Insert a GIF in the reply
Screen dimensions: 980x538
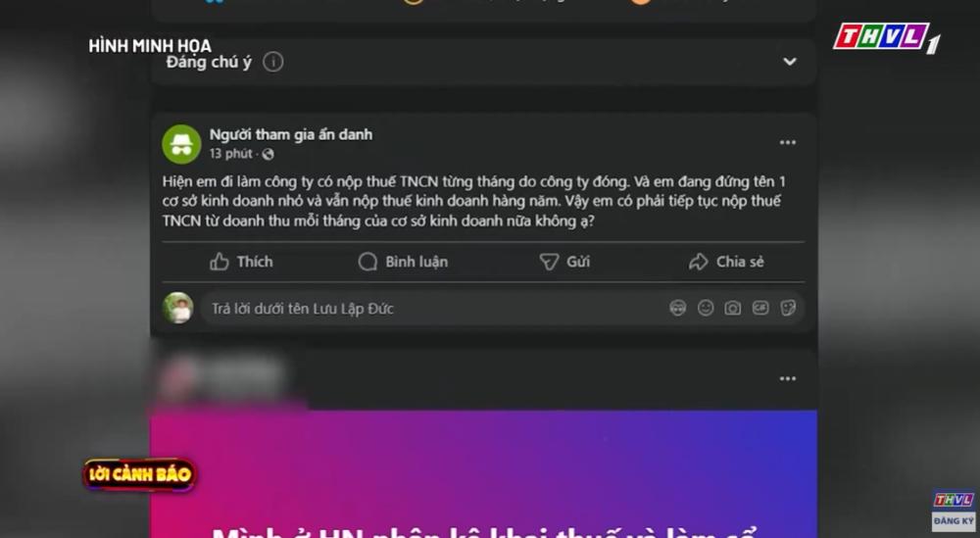pyautogui.click(x=760, y=308)
